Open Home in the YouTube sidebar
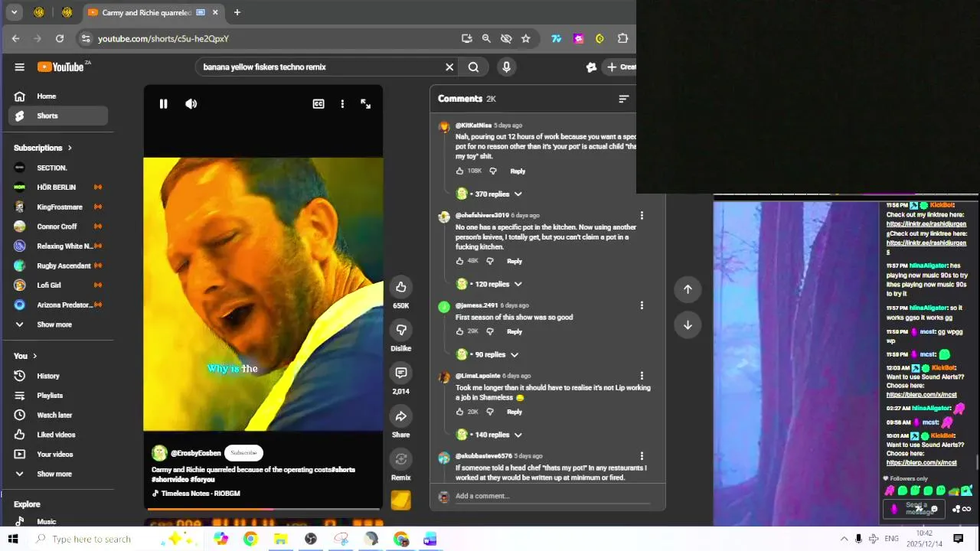Image resolution: width=980 pixels, height=551 pixels. pyautogui.click(x=58, y=96)
